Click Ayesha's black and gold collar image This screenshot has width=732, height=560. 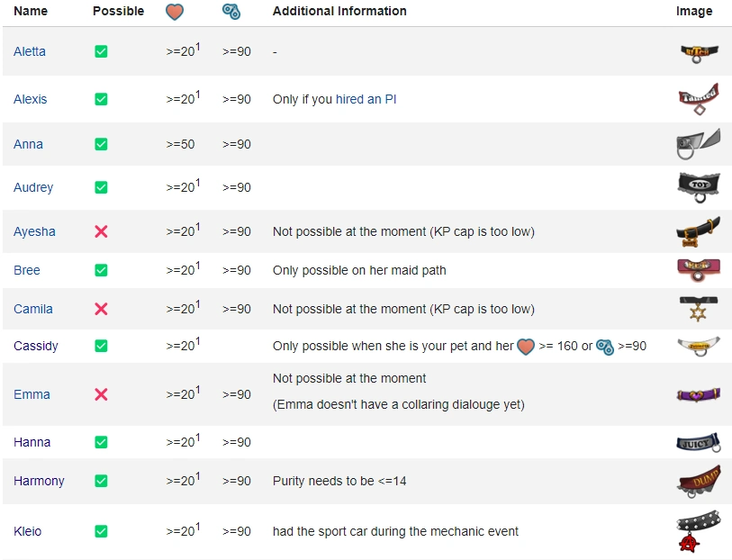coord(698,231)
